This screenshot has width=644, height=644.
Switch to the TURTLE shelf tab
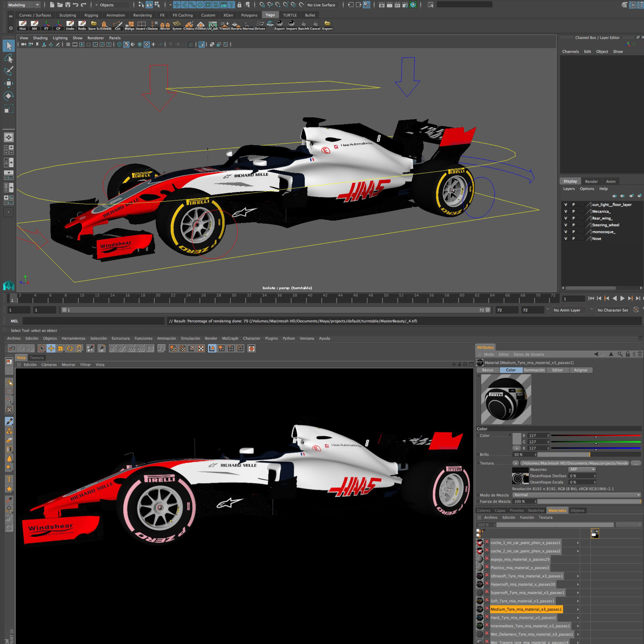(290, 15)
